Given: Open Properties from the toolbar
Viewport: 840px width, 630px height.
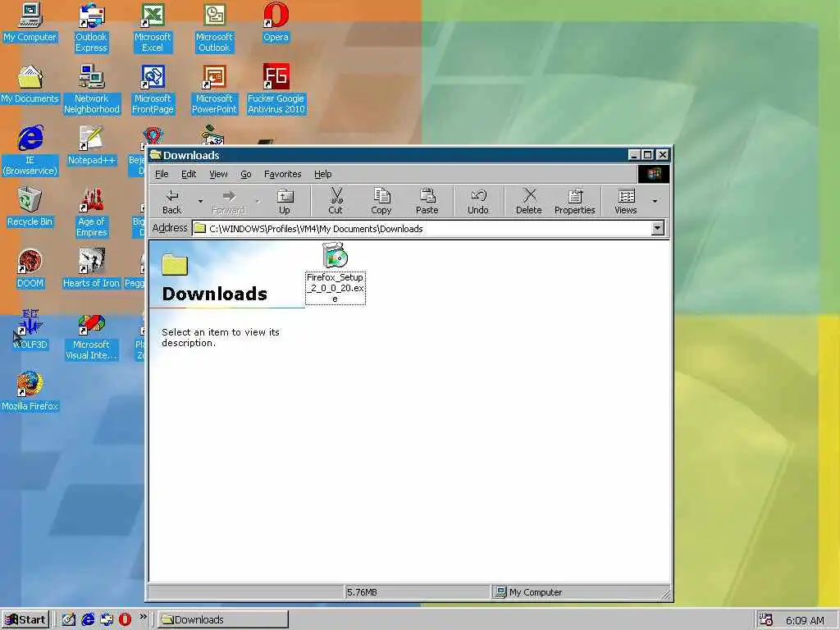Looking at the screenshot, I should coord(575,202).
